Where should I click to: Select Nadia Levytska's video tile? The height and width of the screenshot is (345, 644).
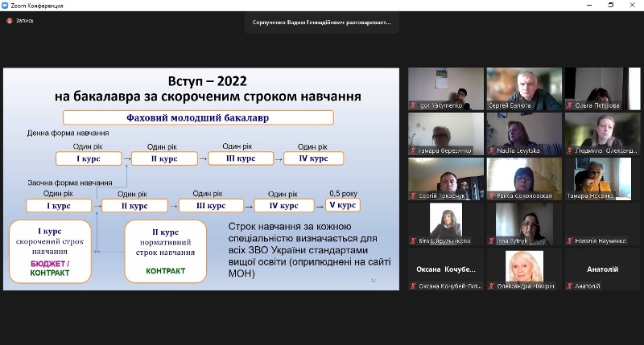[524, 134]
